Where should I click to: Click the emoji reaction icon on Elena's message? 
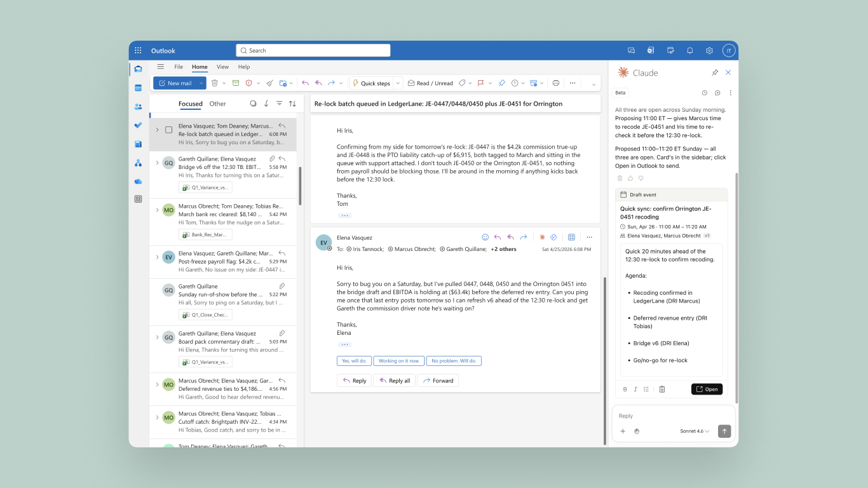485,237
